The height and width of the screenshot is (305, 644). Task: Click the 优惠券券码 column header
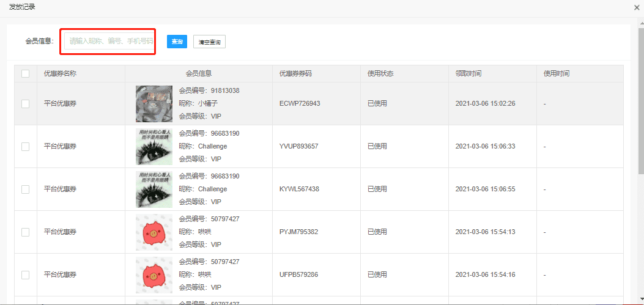click(x=295, y=73)
